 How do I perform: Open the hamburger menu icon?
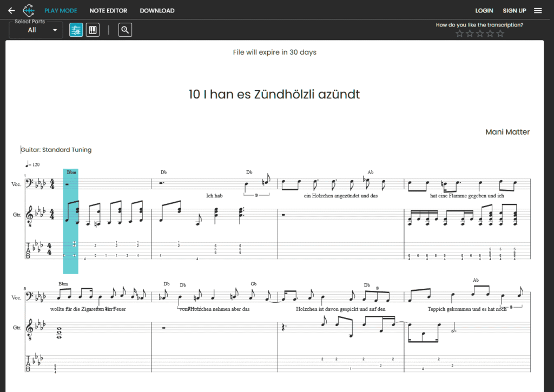click(539, 10)
